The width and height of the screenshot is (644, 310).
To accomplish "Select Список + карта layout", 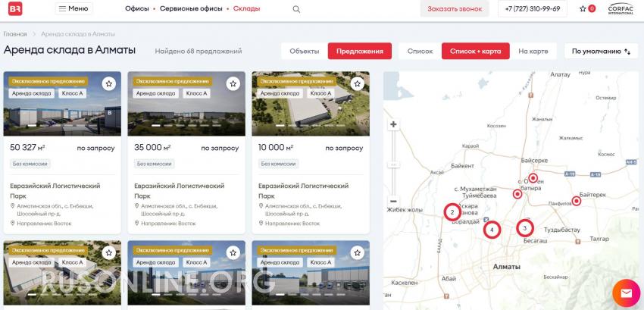I will tap(476, 52).
